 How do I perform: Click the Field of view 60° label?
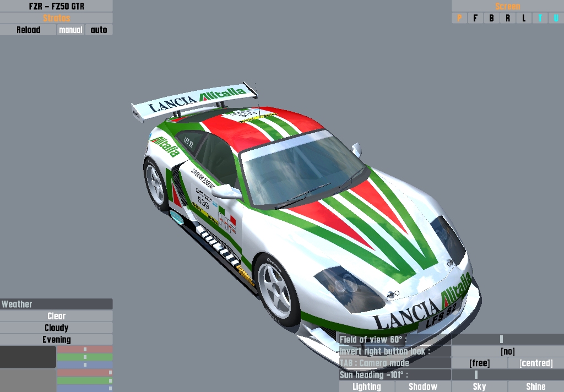click(x=395, y=339)
